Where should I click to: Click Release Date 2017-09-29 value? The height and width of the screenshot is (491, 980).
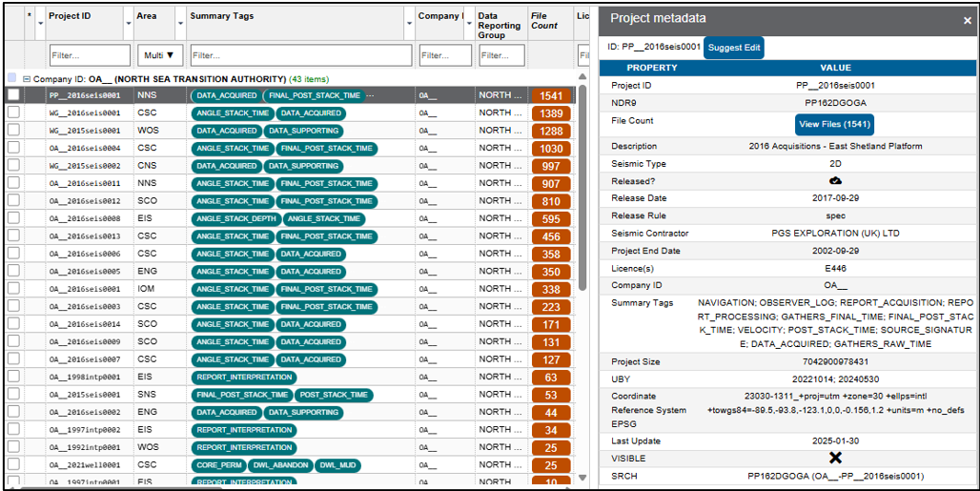click(x=835, y=198)
